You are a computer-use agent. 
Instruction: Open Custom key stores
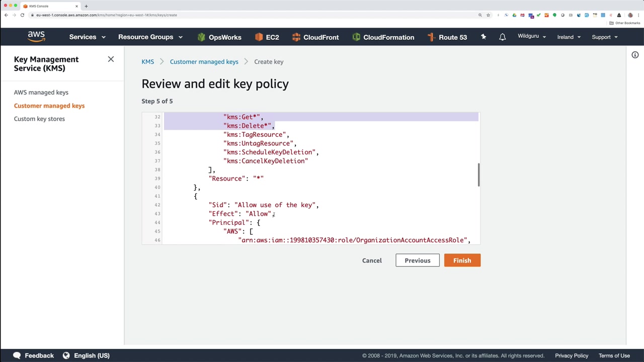pyautogui.click(x=39, y=119)
